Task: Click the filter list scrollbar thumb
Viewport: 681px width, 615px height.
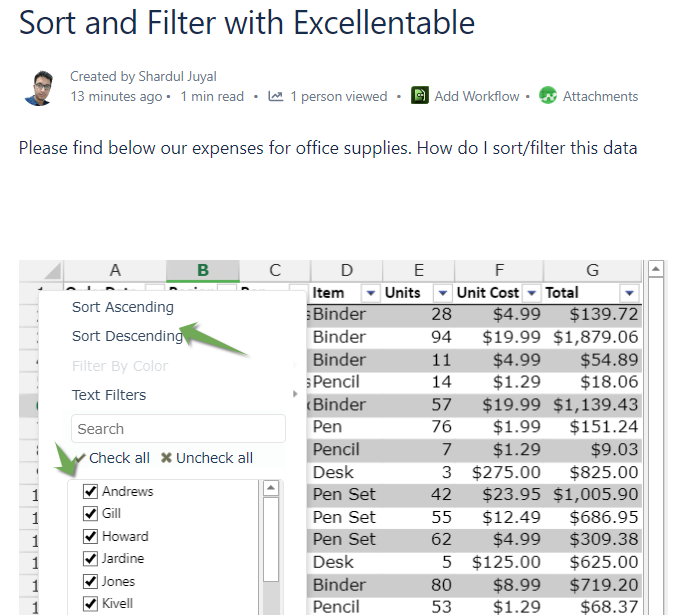Action: click(271, 539)
